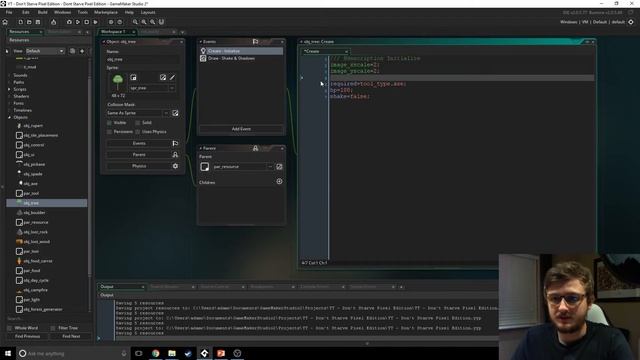The image size is (640, 360).
Task: Open the Edit menu
Action: pos(26,12)
